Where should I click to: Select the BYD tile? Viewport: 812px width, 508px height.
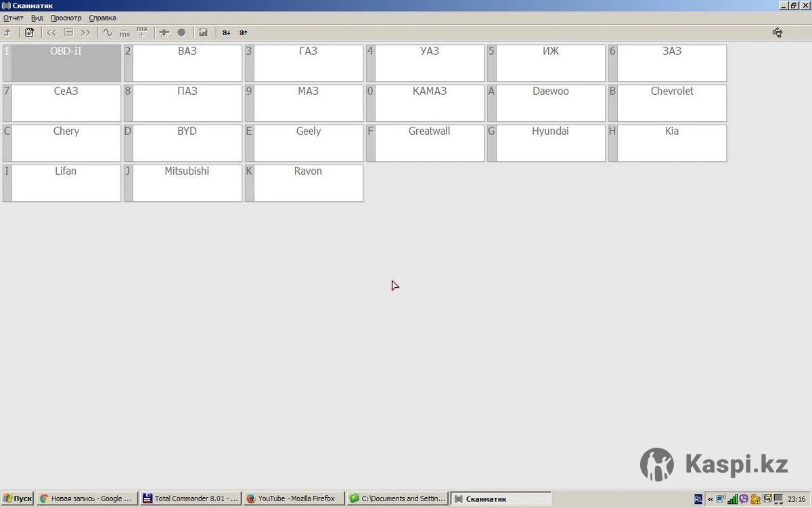click(183, 143)
